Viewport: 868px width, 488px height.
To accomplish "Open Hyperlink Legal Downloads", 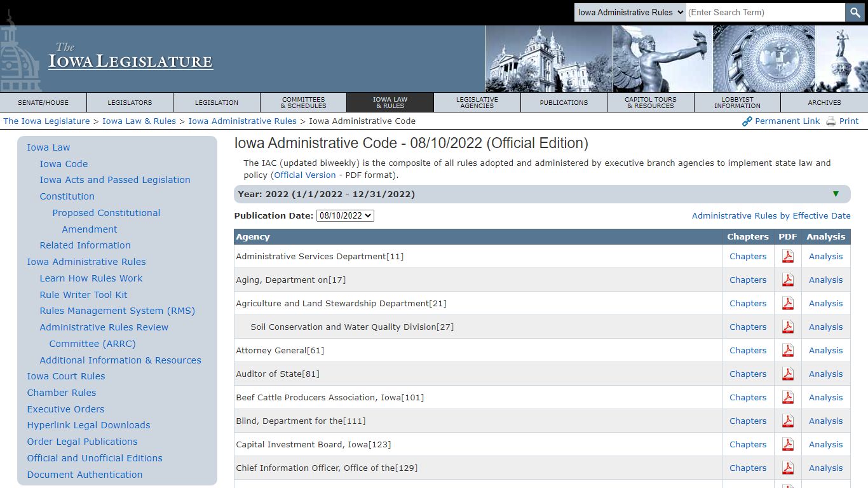I will (88, 425).
